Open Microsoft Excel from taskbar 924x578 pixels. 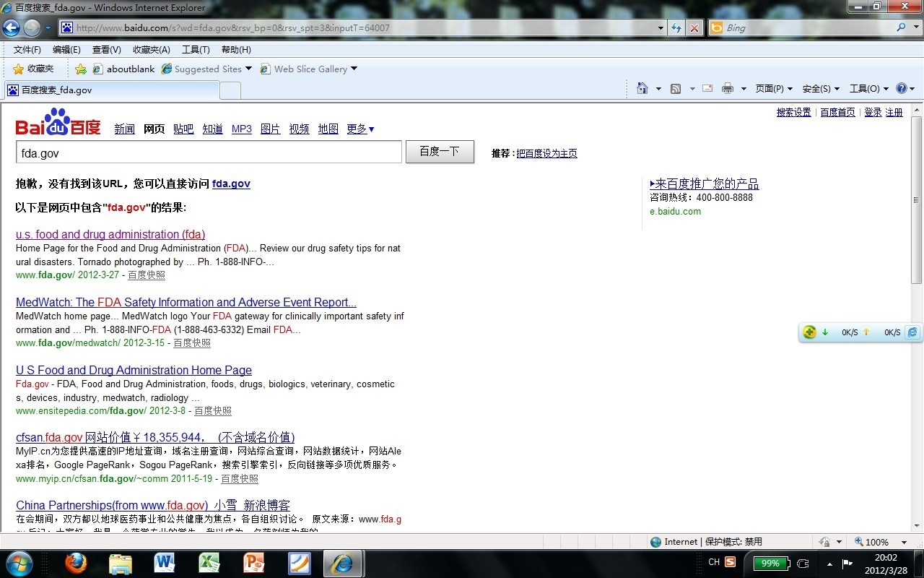pos(209,564)
